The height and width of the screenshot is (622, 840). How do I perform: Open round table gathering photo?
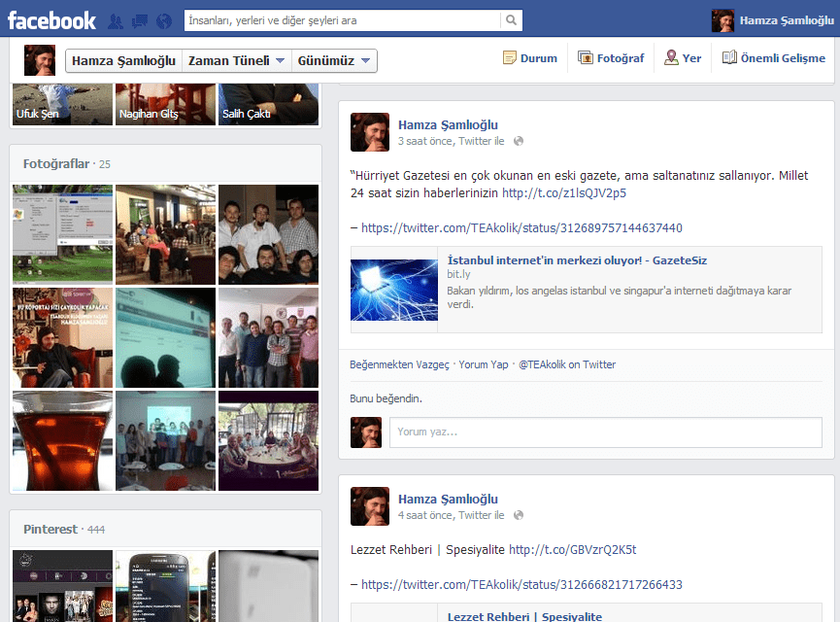pos(268,441)
